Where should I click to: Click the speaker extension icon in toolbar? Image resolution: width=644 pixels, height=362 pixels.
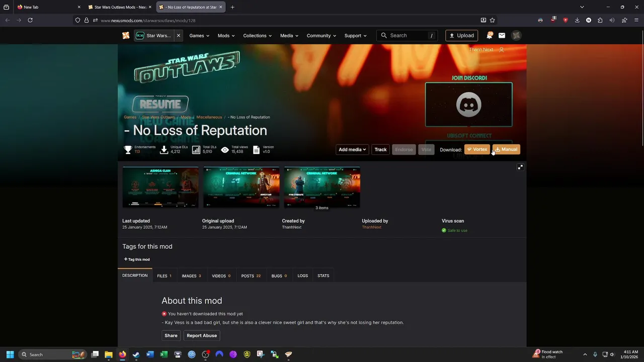[612, 20]
